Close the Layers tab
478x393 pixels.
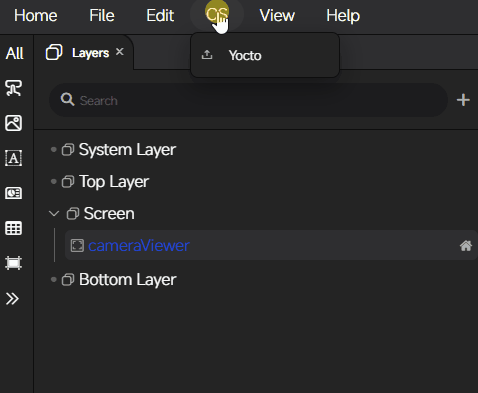[120, 52]
